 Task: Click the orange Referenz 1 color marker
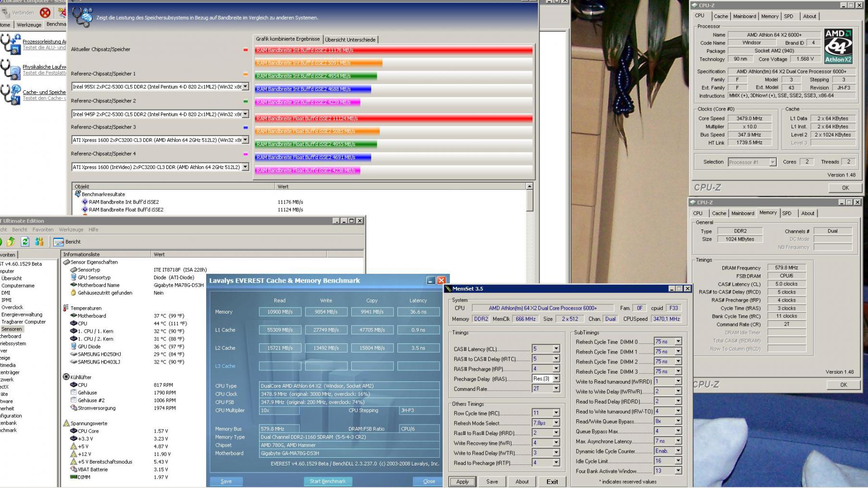246,74
